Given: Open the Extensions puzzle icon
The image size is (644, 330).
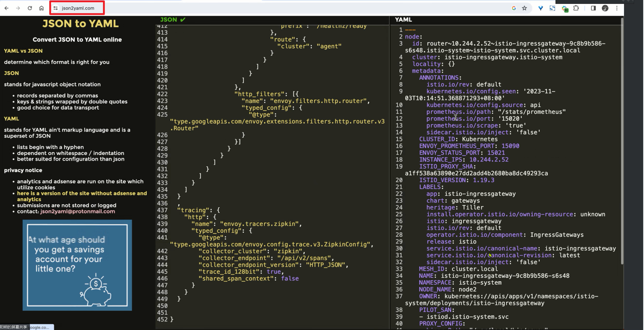Looking at the screenshot, I should pos(576,8).
